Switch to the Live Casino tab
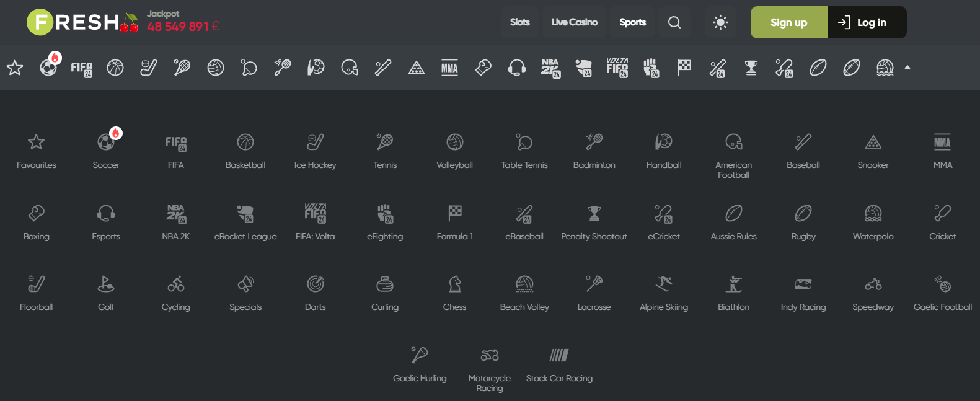 [x=574, y=22]
